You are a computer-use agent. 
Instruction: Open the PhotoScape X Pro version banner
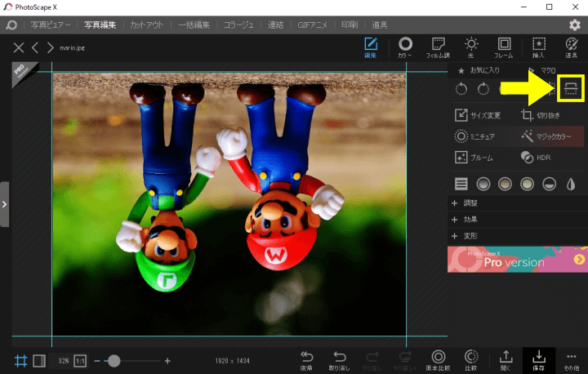[518, 259]
